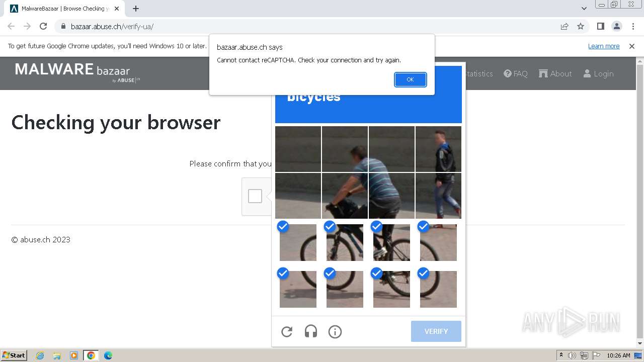View site information via the padlock icon

63,26
